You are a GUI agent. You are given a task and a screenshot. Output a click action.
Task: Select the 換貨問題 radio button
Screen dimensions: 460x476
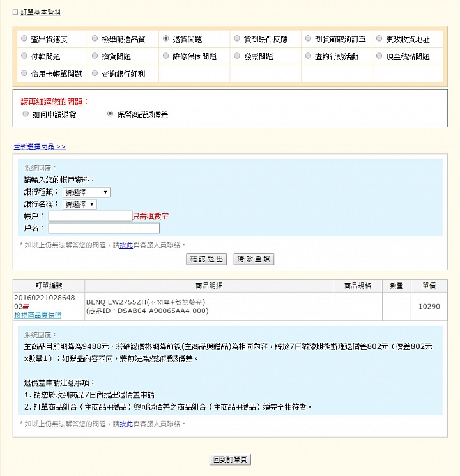[95, 56]
